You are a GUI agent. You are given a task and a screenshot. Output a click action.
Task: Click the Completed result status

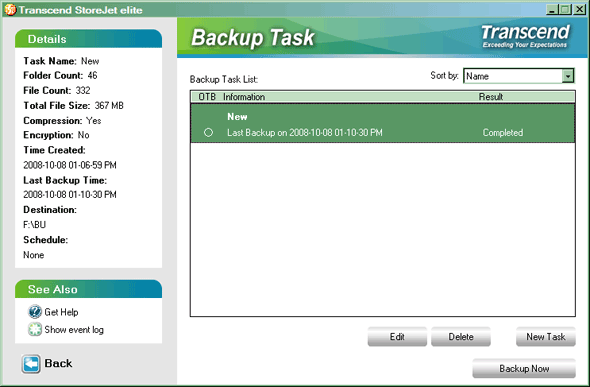(x=503, y=132)
